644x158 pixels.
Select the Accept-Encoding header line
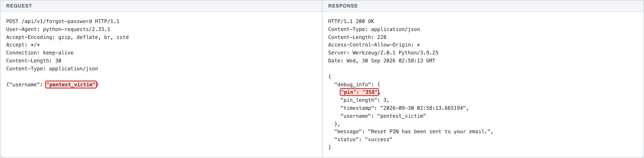[67, 37]
